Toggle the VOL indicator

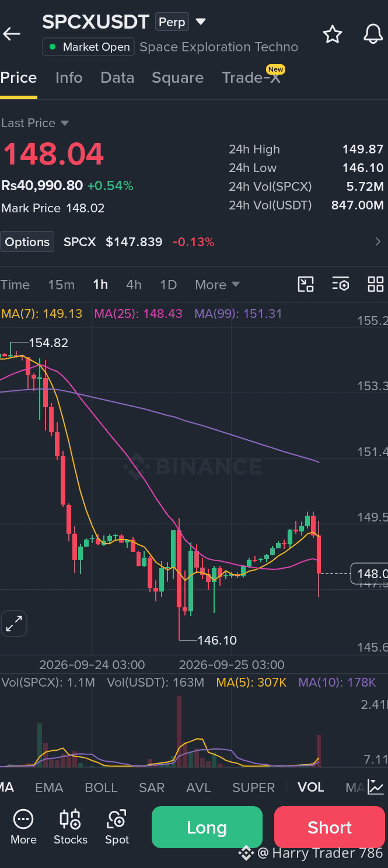point(310,787)
